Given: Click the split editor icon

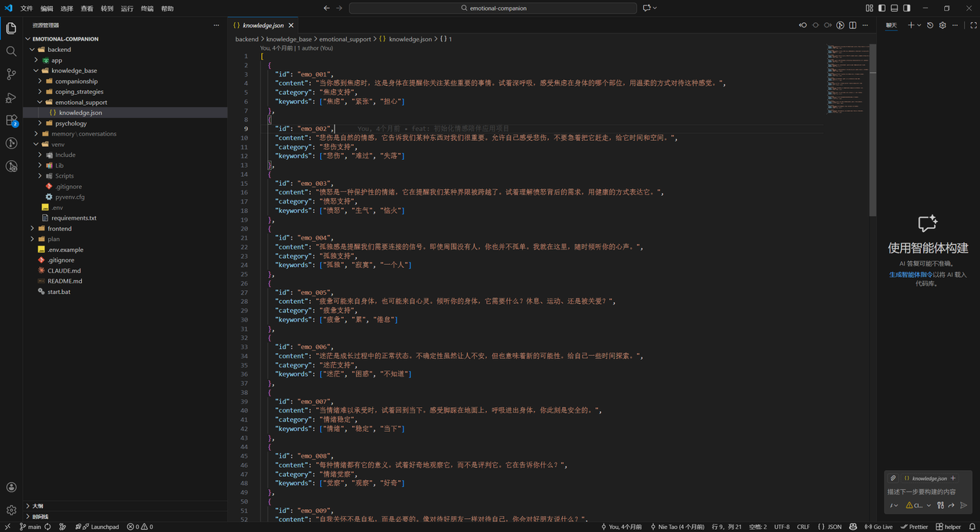Looking at the screenshot, I should pyautogui.click(x=852, y=25).
